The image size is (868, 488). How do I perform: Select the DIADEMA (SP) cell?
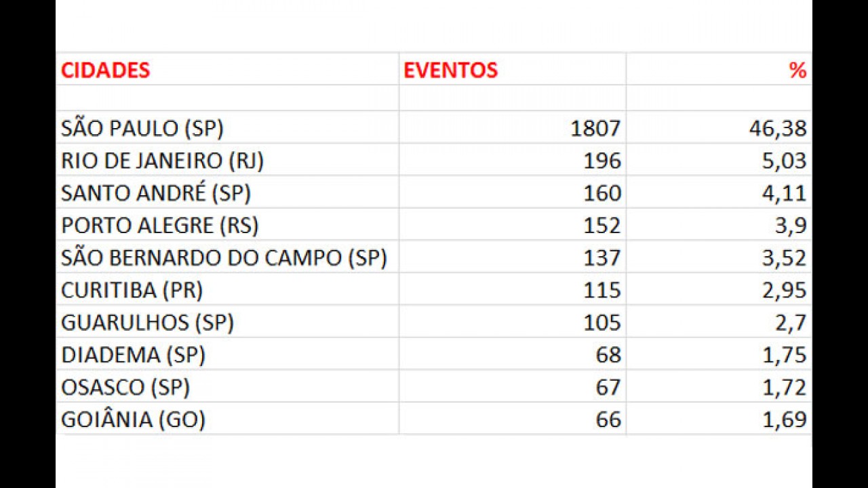pyautogui.click(x=227, y=354)
